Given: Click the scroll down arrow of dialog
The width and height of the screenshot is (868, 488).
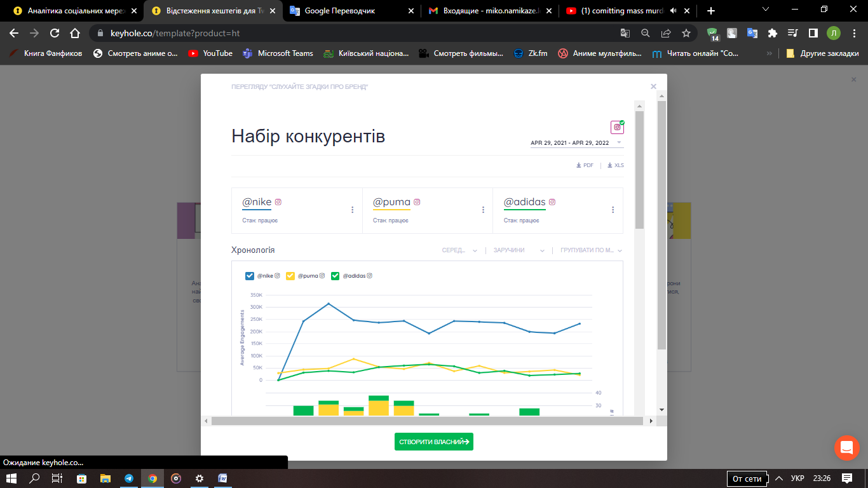Looking at the screenshot, I should click(x=661, y=410).
